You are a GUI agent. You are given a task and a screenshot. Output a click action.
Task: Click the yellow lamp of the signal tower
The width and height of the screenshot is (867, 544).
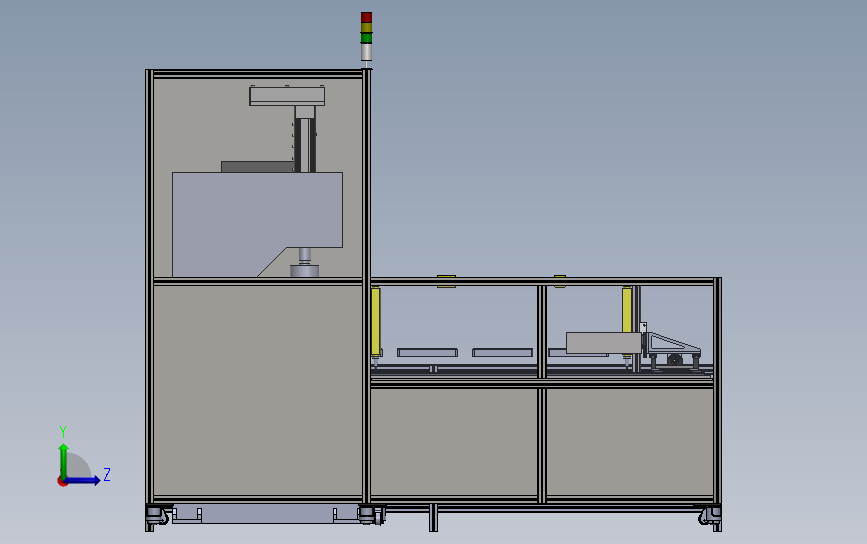point(366,28)
